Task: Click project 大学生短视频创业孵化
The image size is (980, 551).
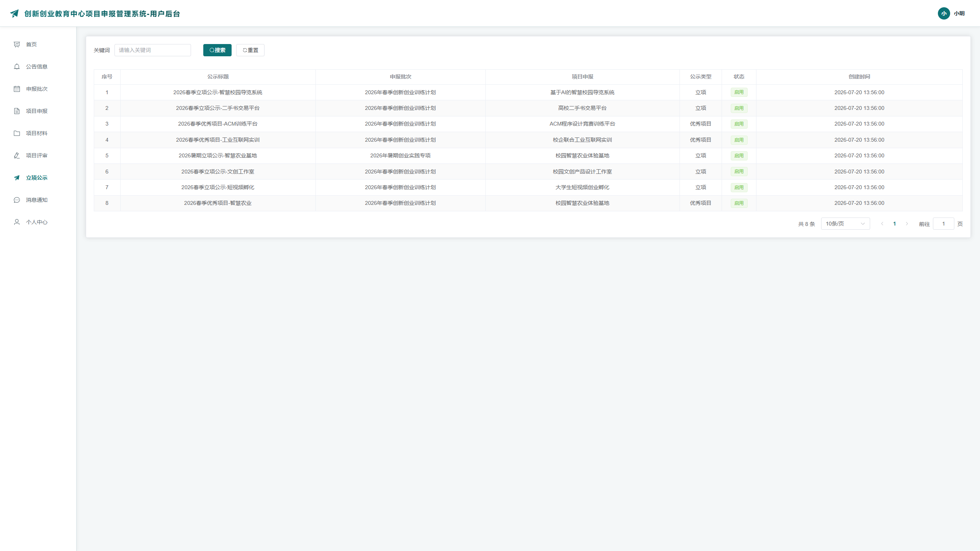Action: [582, 187]
